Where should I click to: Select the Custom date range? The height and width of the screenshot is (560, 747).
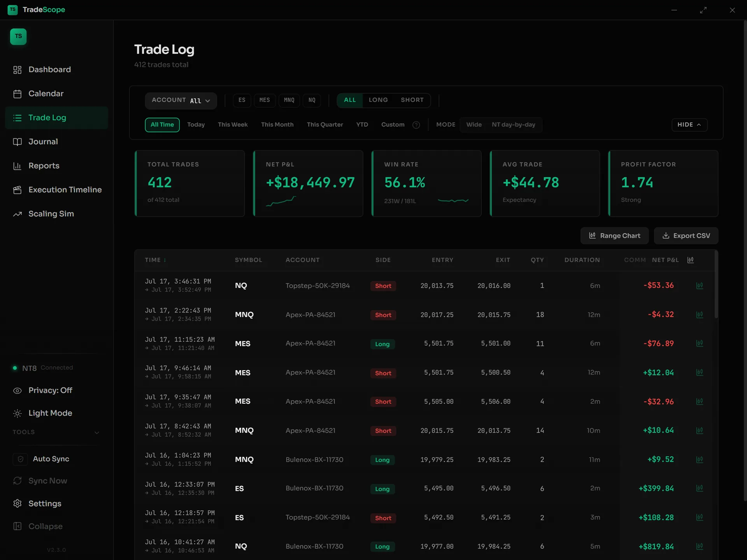point(393,125)
